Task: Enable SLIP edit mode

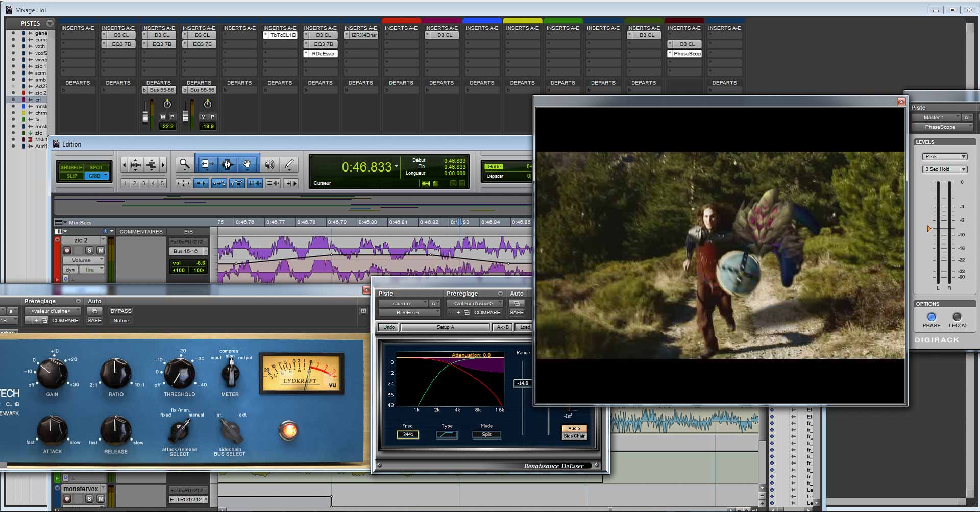Action: 72,176
